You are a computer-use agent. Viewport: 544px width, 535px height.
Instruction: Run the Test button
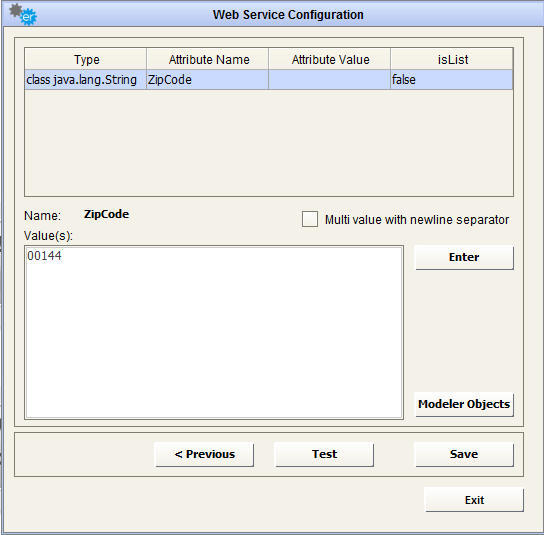click(x=324, y=454)
